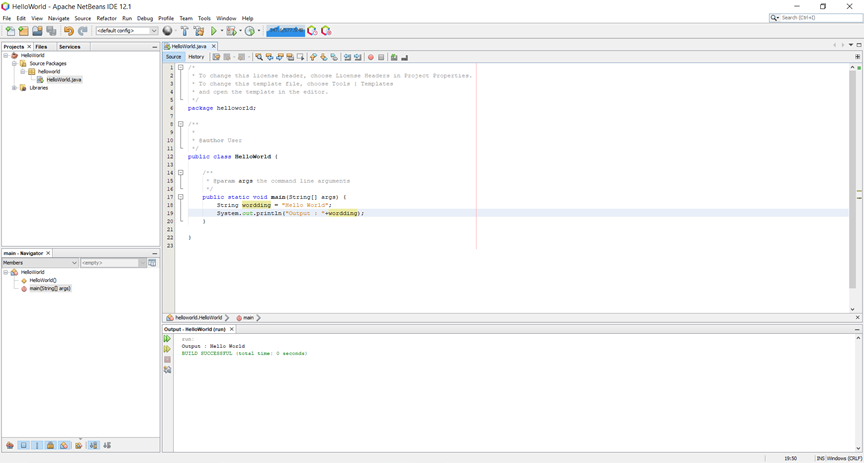
Task: Click the editor vertical scrollbar
Action: [852, 179]
